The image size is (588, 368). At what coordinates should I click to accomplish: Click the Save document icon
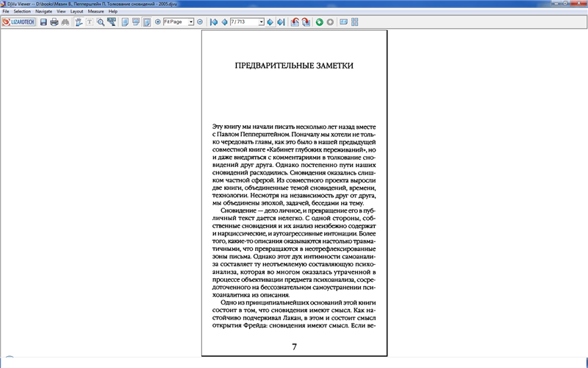pyautogui.click(x=43, y=22)
